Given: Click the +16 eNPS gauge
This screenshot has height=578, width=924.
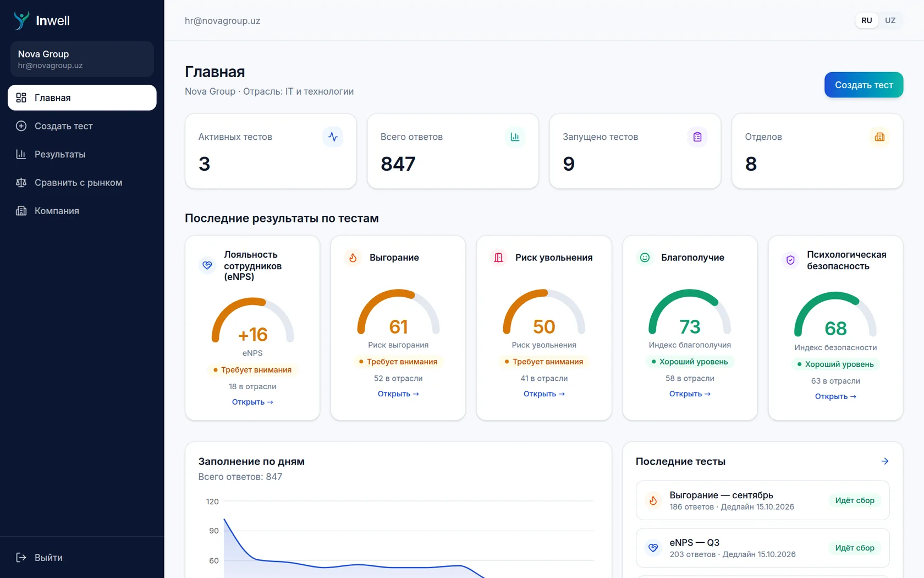Looking at the screenshot, I should (x=252, y=321).
